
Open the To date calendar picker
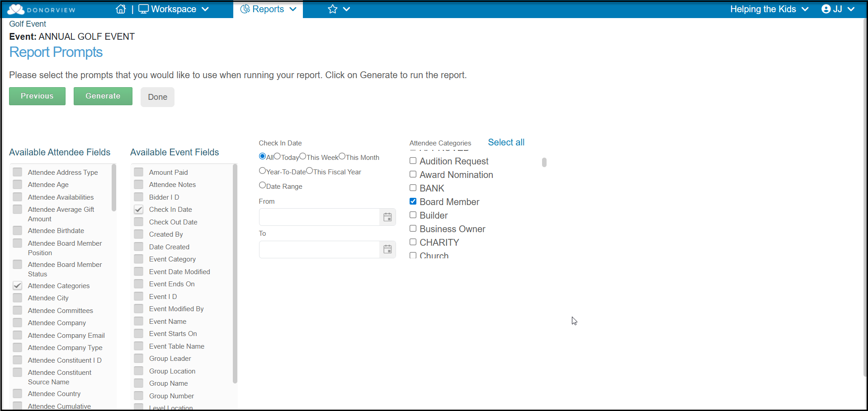[387, 249]
